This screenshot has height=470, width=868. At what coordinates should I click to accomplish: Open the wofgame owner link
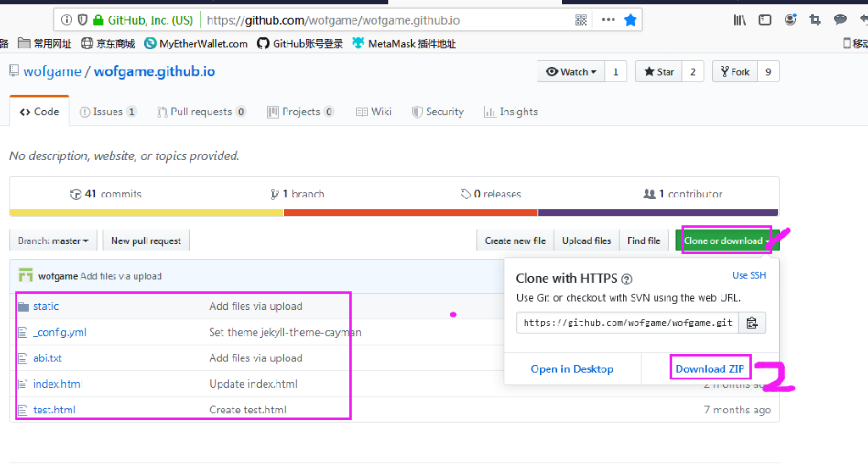(52, 72)
